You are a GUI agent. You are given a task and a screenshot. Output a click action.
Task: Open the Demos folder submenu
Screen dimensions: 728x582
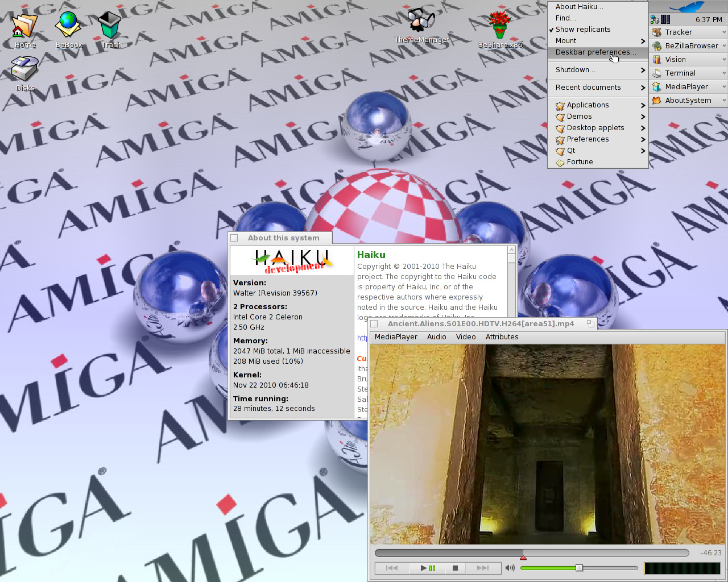click(x=597, y=117)
